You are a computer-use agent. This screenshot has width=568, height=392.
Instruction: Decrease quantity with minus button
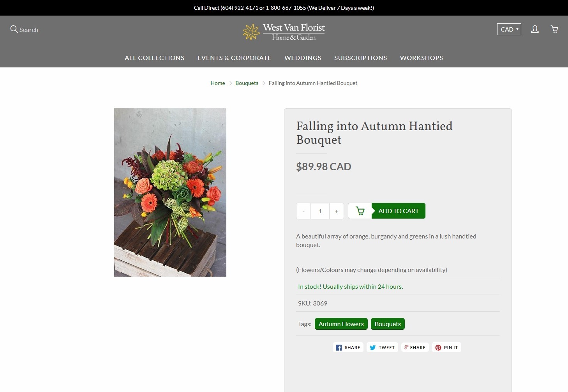click(x=303, y=211)
